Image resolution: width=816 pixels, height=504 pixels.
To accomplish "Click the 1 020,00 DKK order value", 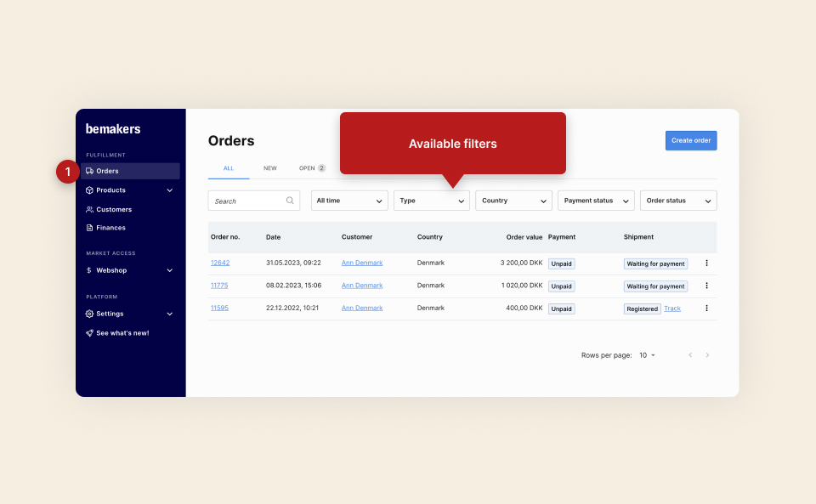I will coord(521,285).
